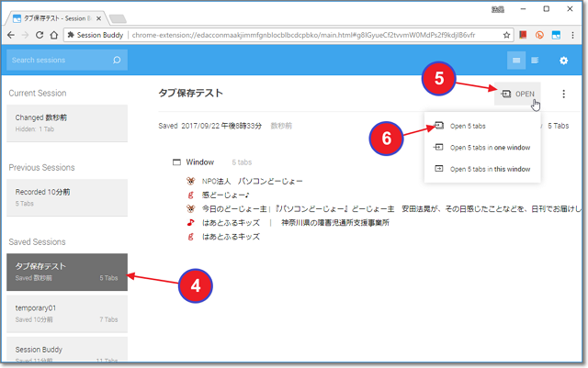Click the search magnifier icon
This screenshot has height=368, width=588.
point(117,61)
